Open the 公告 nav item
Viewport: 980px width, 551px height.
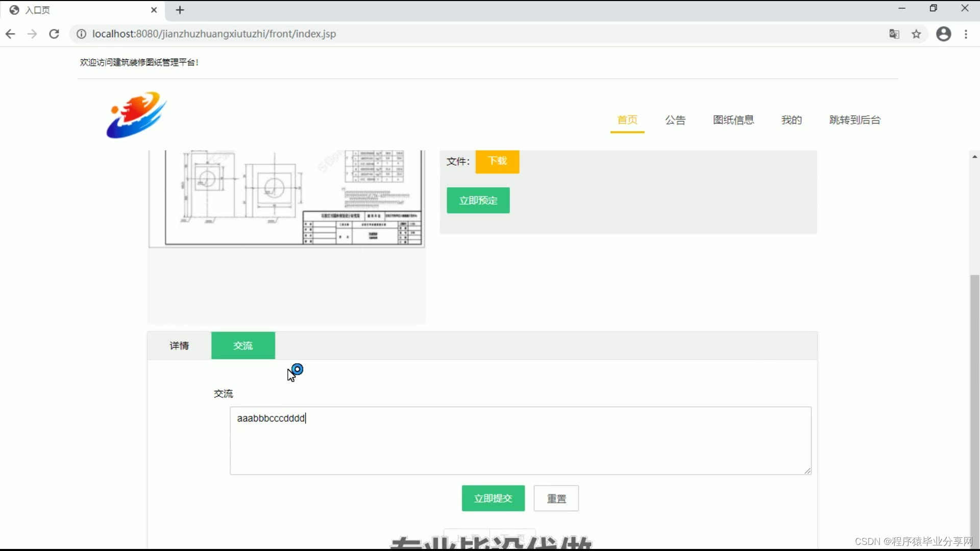[x=675, y=120]
